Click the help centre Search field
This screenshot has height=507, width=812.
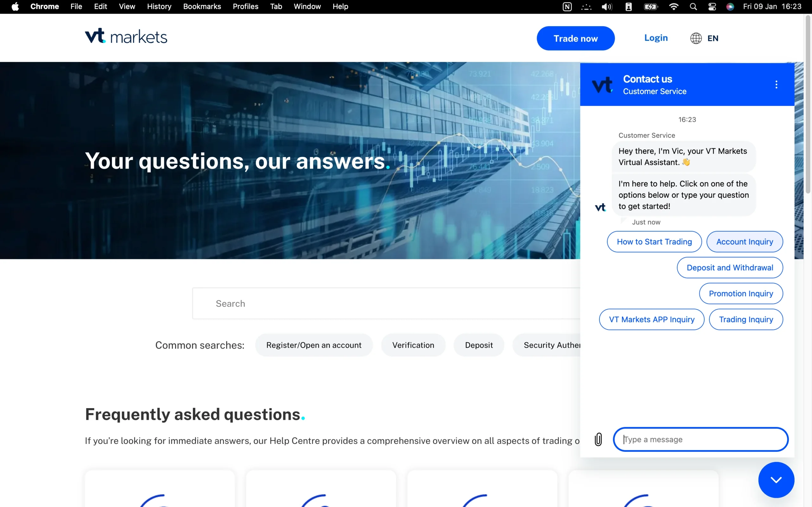click(x=386, y=304)
